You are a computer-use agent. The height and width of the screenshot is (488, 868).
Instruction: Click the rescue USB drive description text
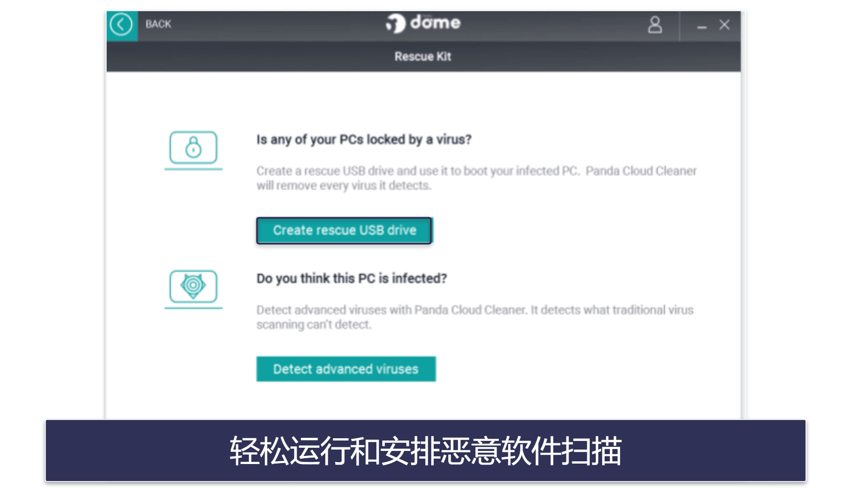476,178
